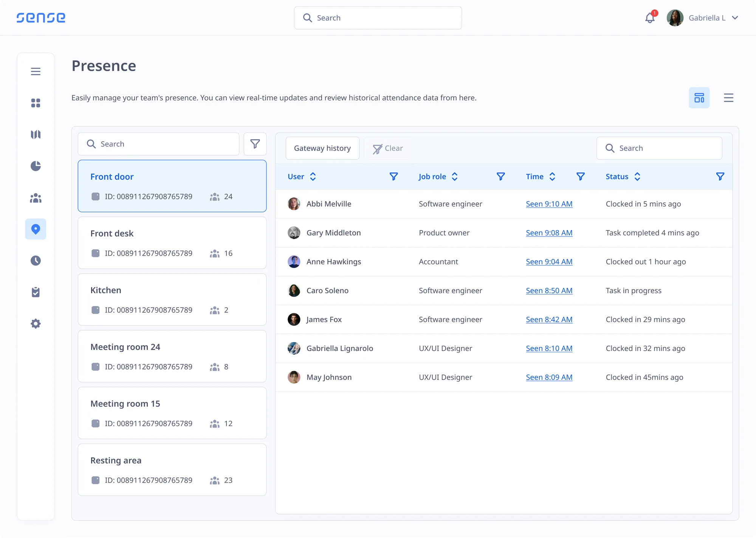Click the Gateway history button
The image size is (756, 538).
pyautogui.click(x=322, y=148)
